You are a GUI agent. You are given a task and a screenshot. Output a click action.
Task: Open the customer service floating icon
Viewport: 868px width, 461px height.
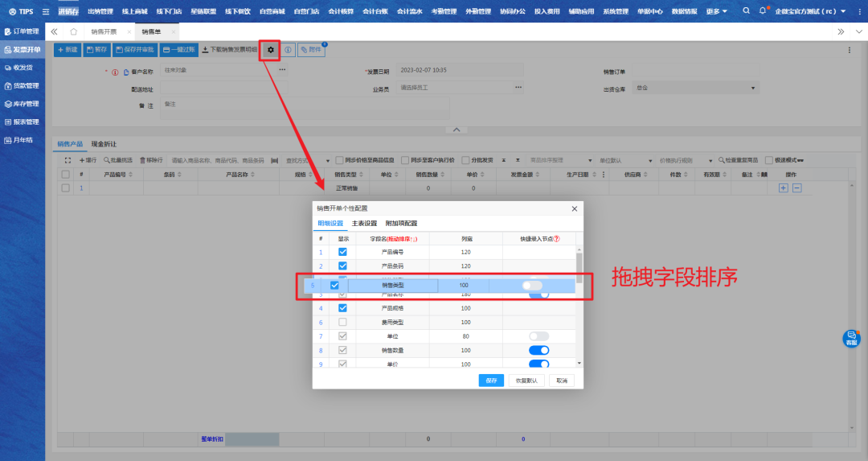851,339
